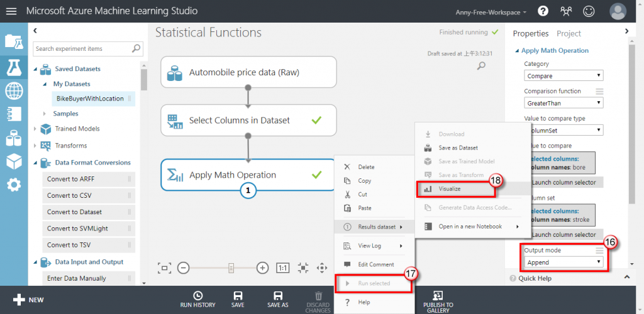Screen dimensions: 644x314
Task: Open in a new Notebook submenu
Action: point(472,226)
